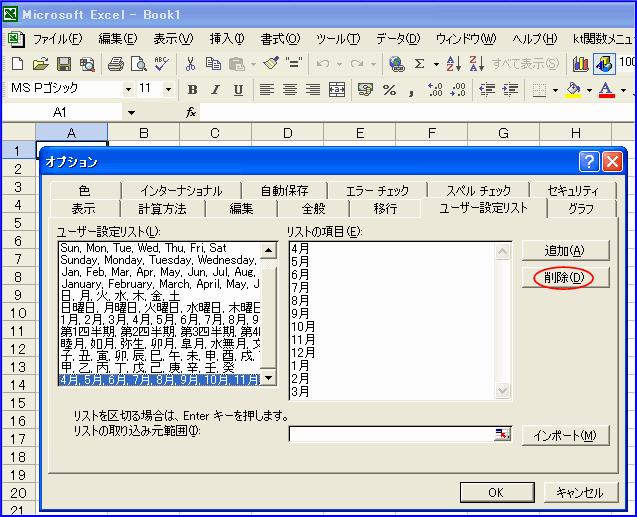Click the dialog help question mark button
Screen dimensions: 637x517
coord(589,162)
